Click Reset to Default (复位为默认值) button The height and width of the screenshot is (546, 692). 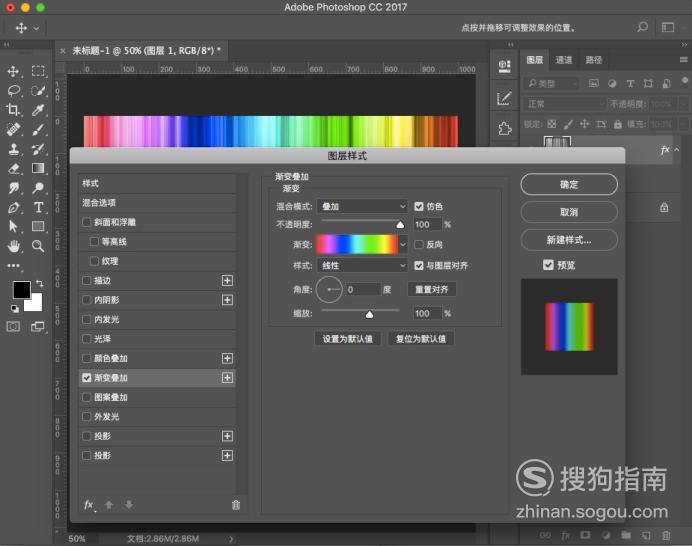click(x=421, y=339)
